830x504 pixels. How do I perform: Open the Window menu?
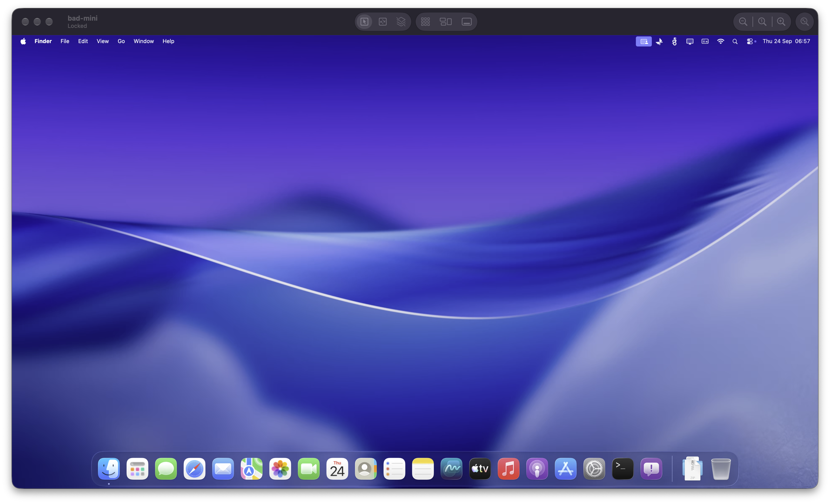pos(144,41)
